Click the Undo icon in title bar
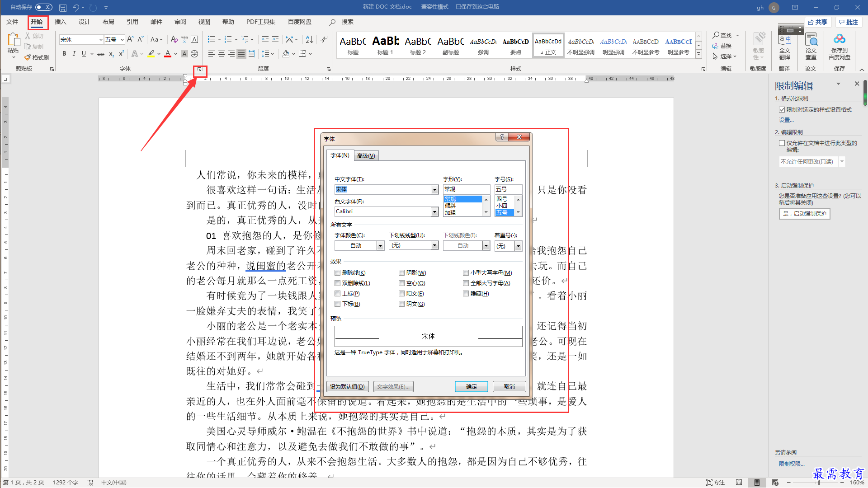Viewport: 868px width, 488px height. click(75, 8)
